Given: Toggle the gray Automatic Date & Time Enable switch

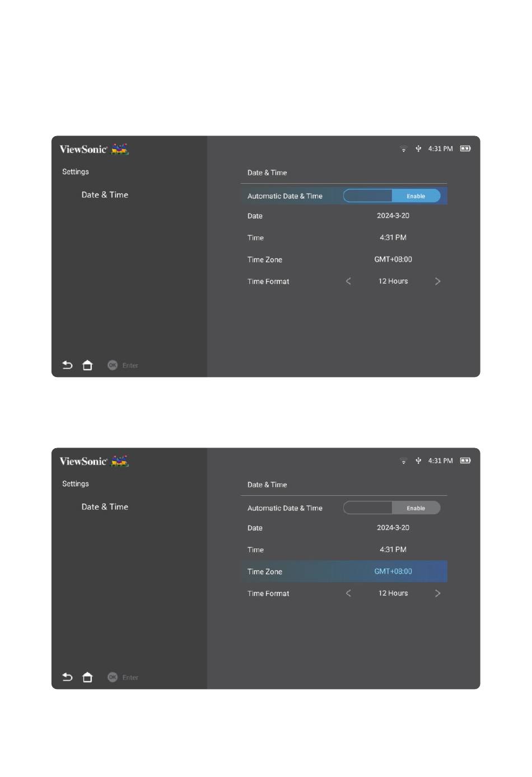Looking at the screenshot, I should point(392,508).
